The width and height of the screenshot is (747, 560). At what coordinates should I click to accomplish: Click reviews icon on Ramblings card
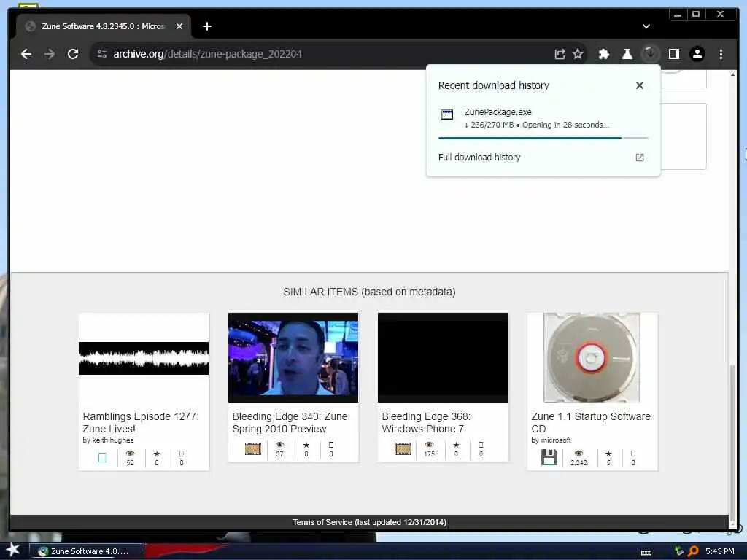(182, 454)
